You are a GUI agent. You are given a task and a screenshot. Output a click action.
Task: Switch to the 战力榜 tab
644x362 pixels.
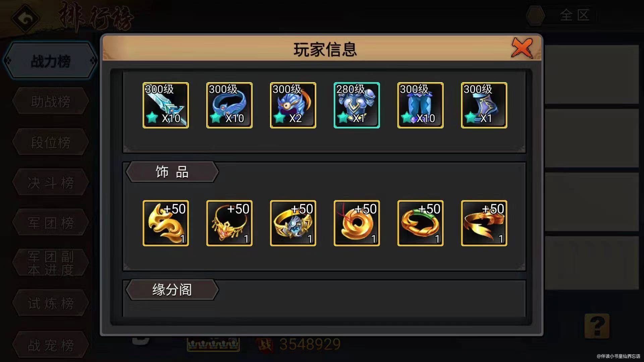pos(51,61)
